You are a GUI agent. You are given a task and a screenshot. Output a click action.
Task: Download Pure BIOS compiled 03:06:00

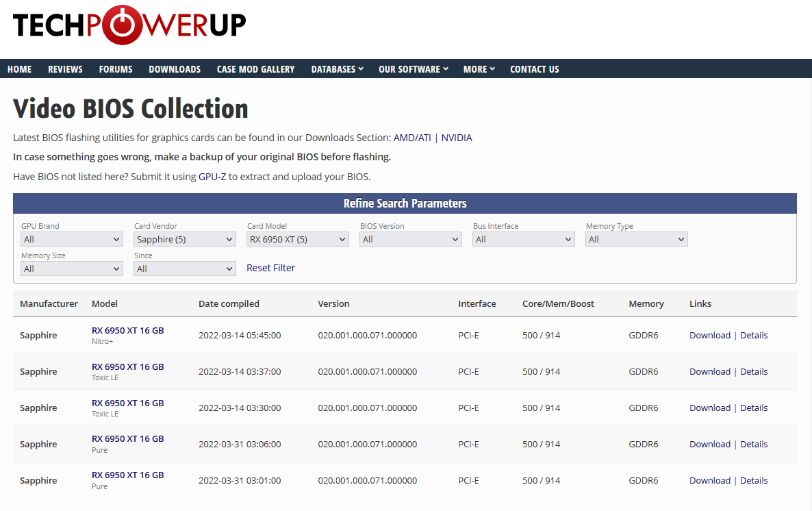[709, 444]
